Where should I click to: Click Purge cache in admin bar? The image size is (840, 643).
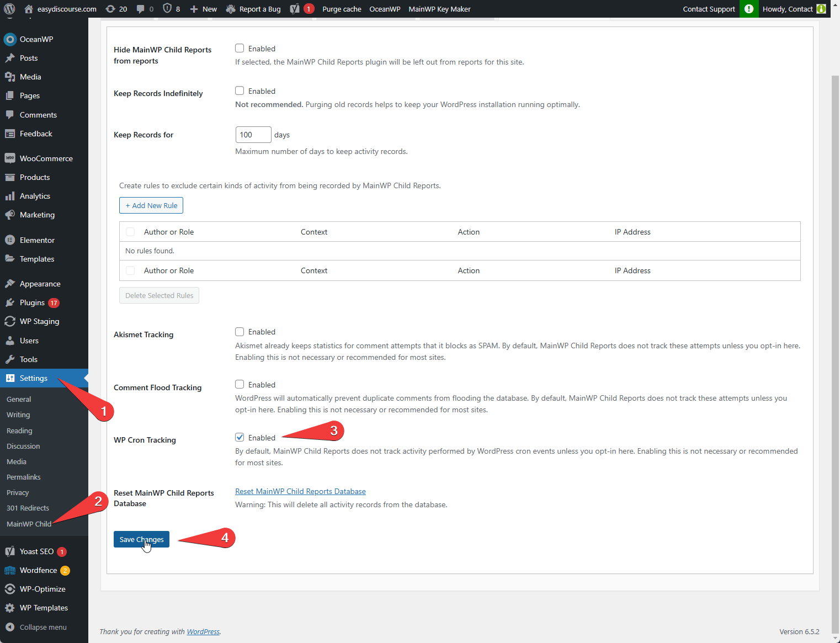pyautogui.click(x=342, y=9)
